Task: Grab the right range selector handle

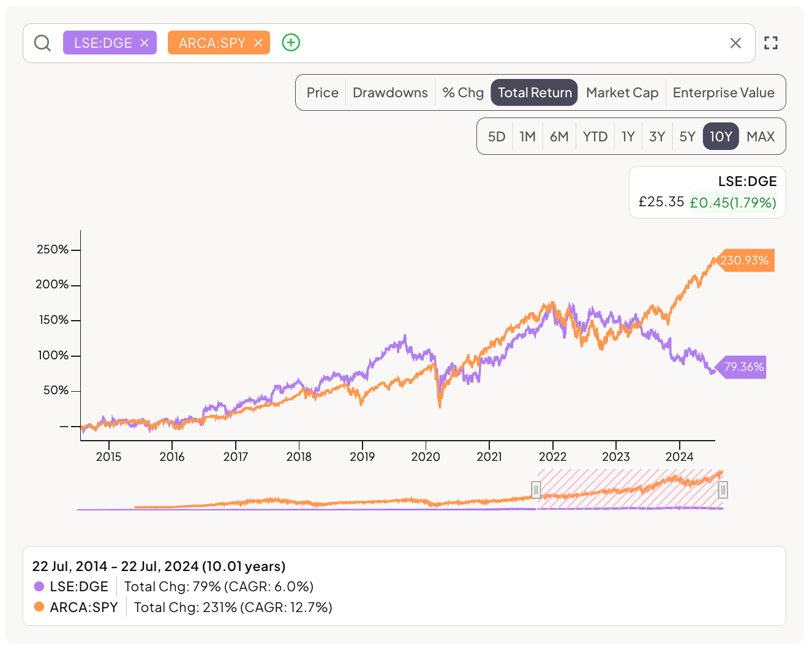Action: [723, 490]
